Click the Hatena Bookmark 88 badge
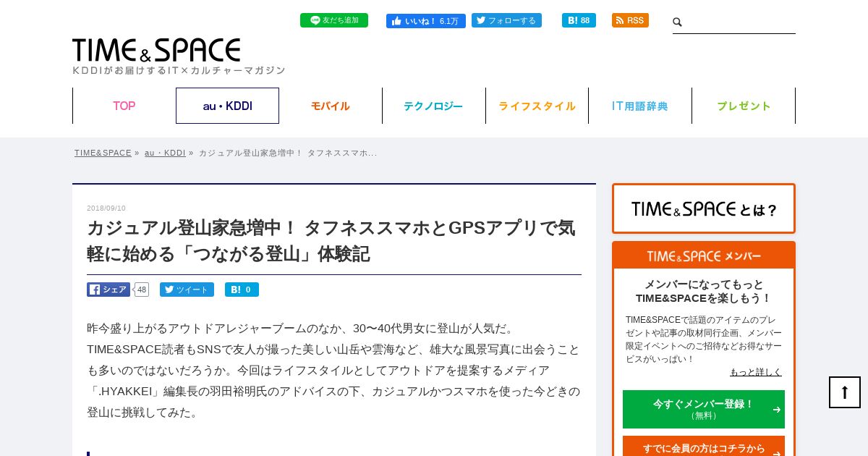Screen dimensions: 868x456 (x=579, y=20)
